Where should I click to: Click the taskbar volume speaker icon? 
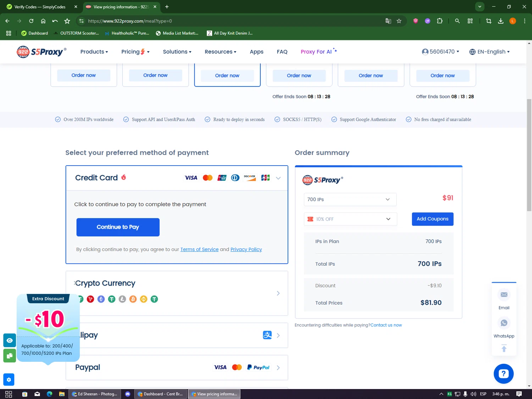pos(473,394)
